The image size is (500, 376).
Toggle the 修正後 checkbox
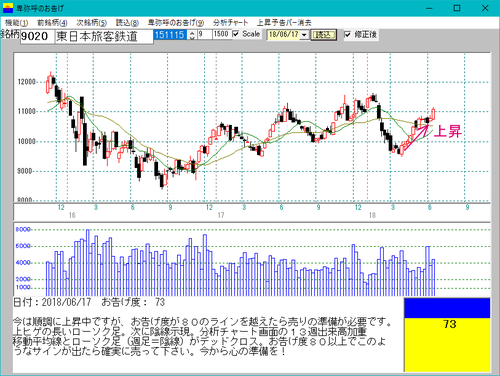[x=347, y=34]
